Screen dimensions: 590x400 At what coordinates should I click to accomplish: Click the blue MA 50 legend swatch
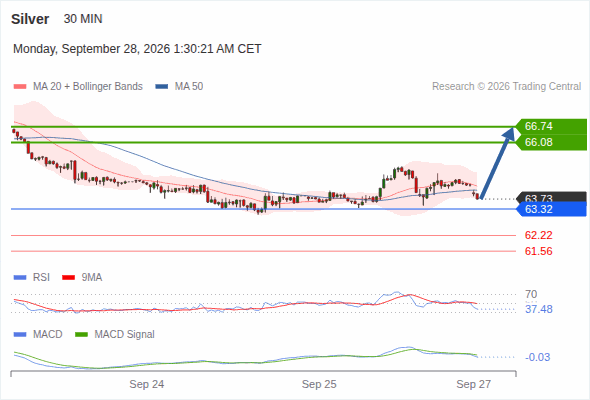[162, 87]
